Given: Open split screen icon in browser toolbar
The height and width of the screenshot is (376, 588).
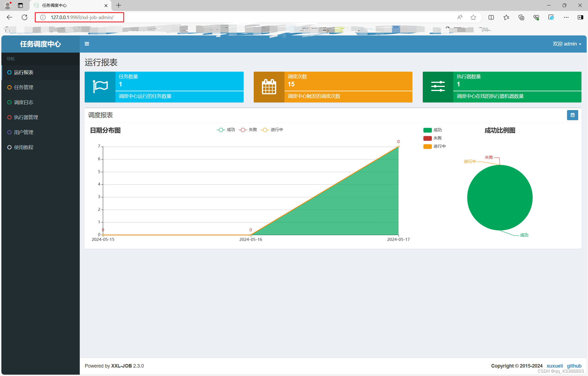Looking at the screenshot, I should (x=491, y=17).
